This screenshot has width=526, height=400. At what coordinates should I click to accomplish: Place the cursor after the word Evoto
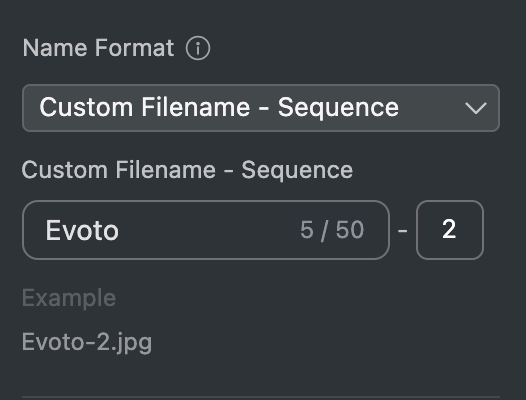point(120,231)
